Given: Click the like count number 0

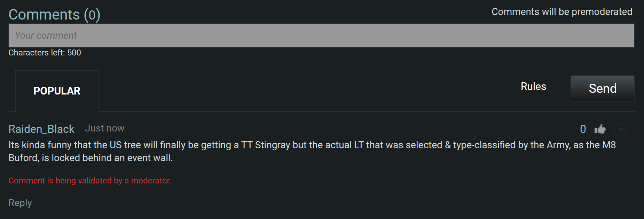Looking at the screenshot, I should pyautogui.click(x=583, y=129).
